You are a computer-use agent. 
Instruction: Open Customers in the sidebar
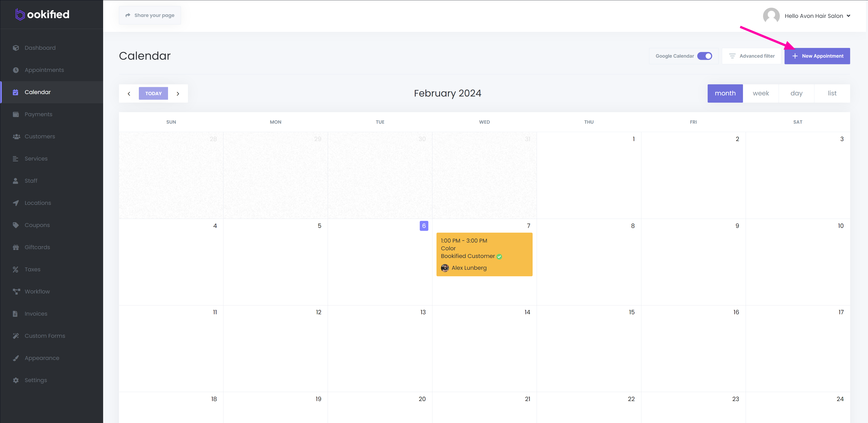click(52, 136)
